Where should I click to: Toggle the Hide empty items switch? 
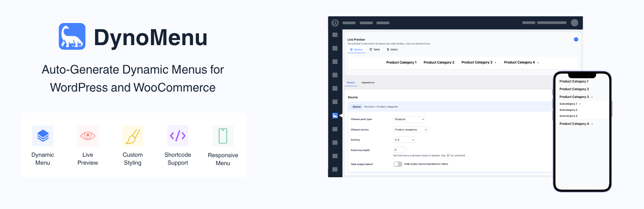[x=397, y=164]
